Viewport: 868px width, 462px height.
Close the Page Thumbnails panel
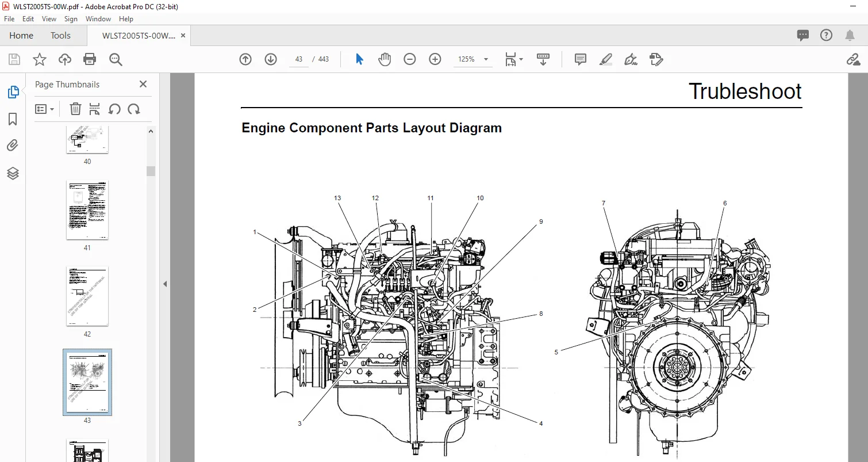(x=143, y=84)
